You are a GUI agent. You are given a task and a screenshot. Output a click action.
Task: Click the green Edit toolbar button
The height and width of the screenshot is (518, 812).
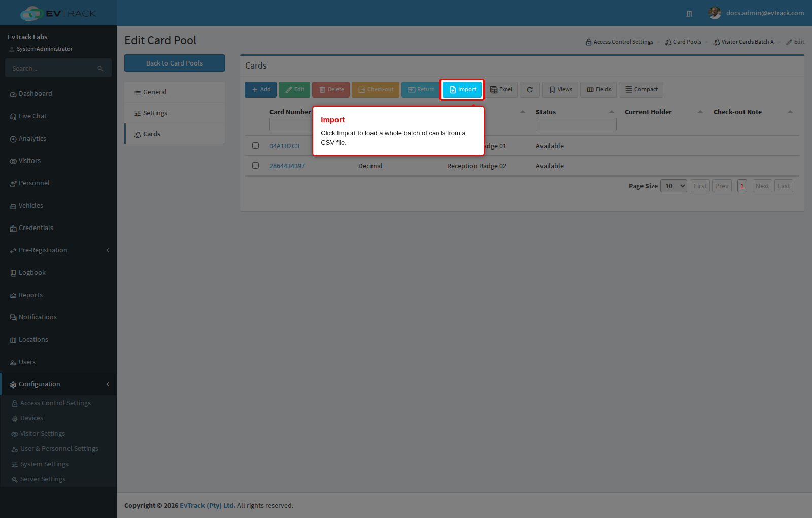pyautogui.click(x=294, y=90)
